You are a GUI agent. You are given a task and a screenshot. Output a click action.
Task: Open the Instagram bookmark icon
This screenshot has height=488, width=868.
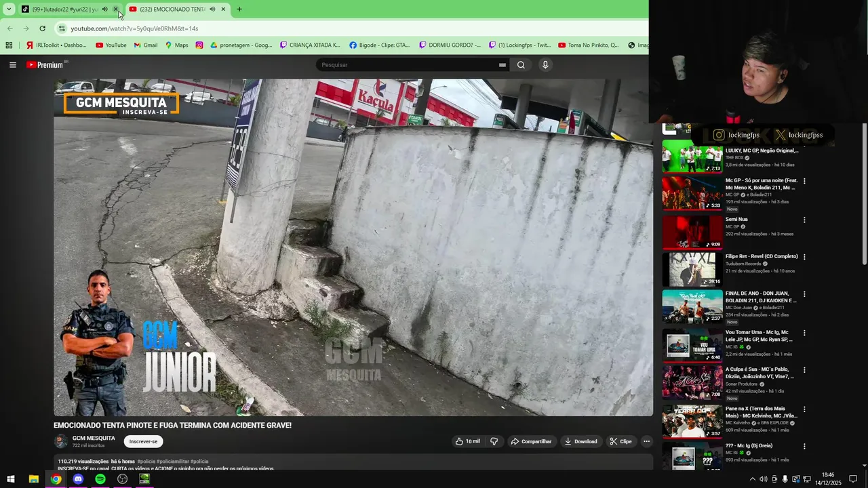(x=199, y=45)
